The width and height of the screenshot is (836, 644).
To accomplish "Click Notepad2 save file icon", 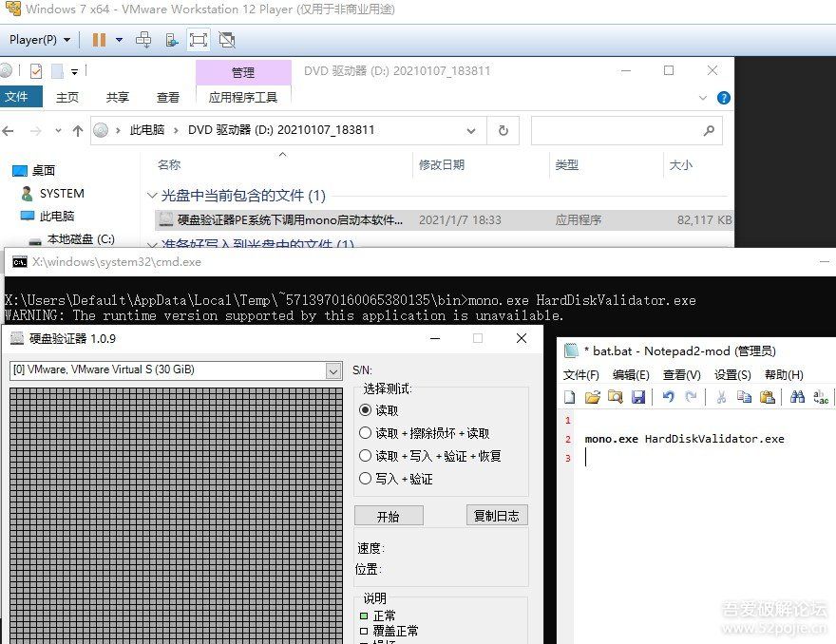I will (638, 397).
